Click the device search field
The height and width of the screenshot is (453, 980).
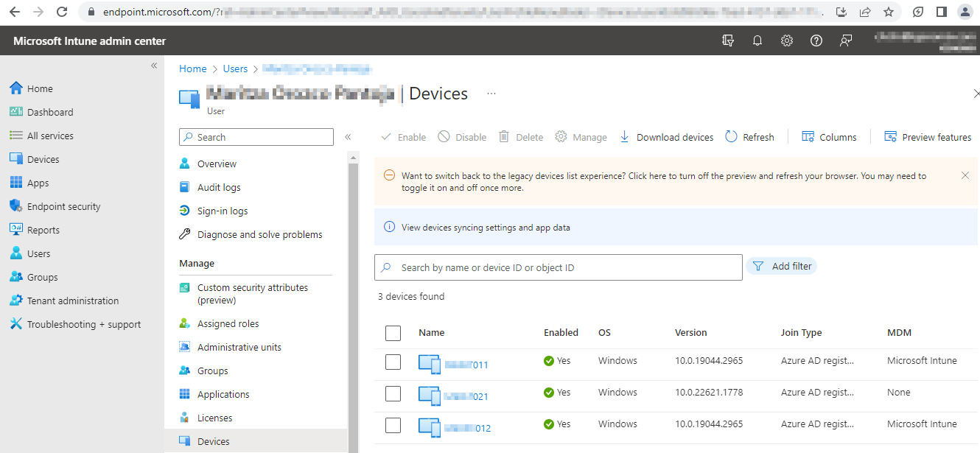tap(558, 267)
